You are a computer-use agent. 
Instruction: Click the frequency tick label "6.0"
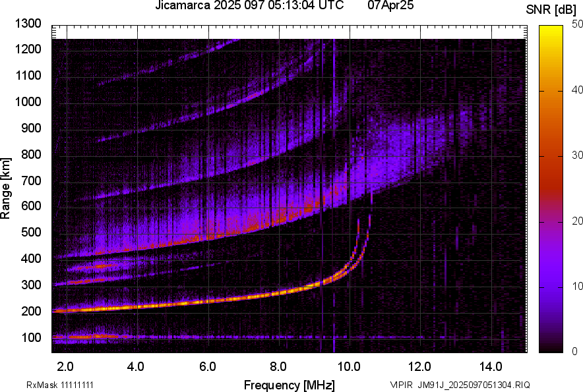pyautogui.click(x=208, y=367)
